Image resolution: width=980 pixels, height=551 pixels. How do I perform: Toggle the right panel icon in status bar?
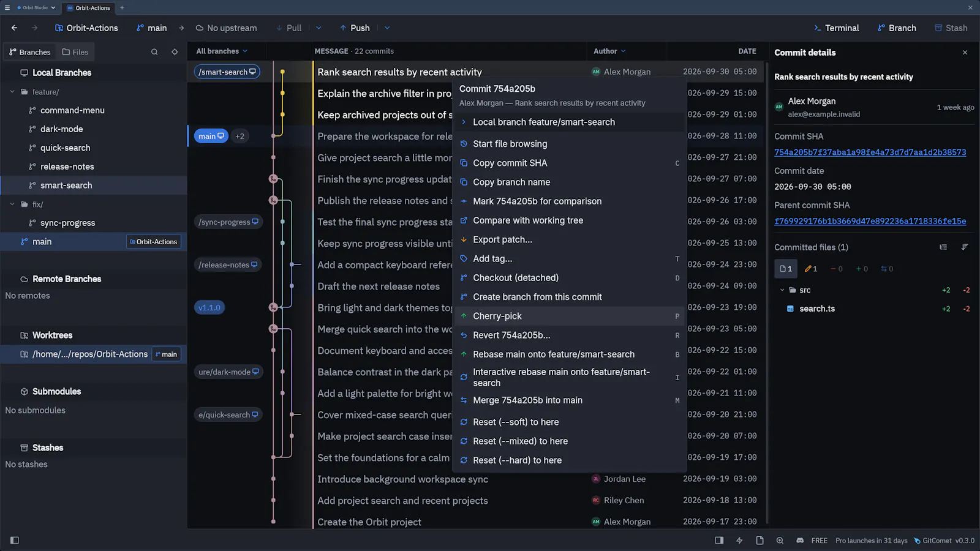point(719,541)
